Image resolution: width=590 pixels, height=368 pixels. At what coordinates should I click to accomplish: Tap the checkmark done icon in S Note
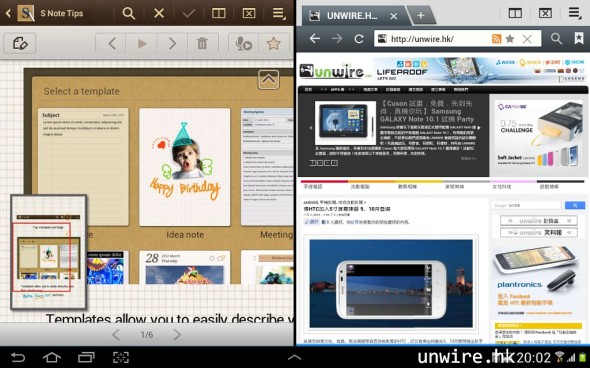click(189, 14)
